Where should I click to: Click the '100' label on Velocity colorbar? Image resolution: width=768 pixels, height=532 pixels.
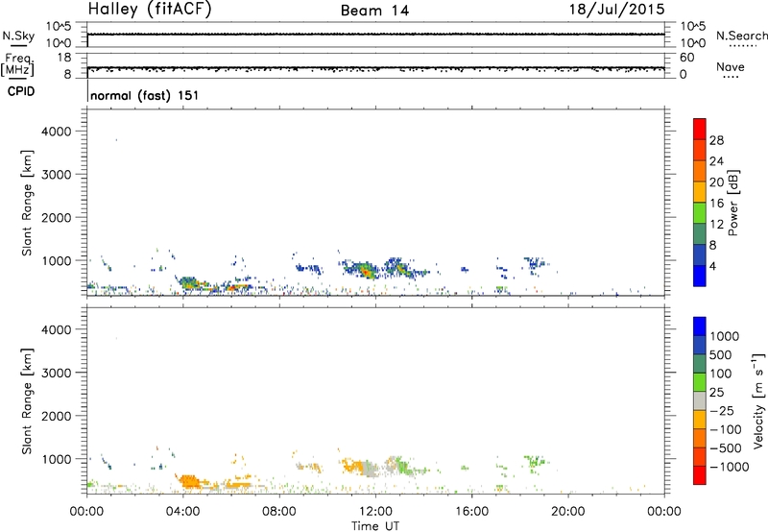coord(721,374)
